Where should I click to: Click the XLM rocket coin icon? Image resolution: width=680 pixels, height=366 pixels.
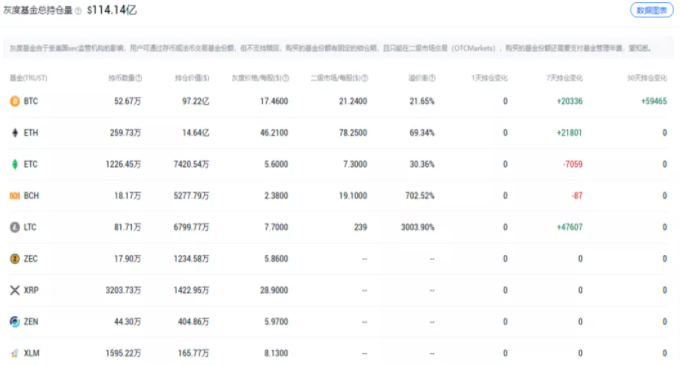(x=15, y=353)
